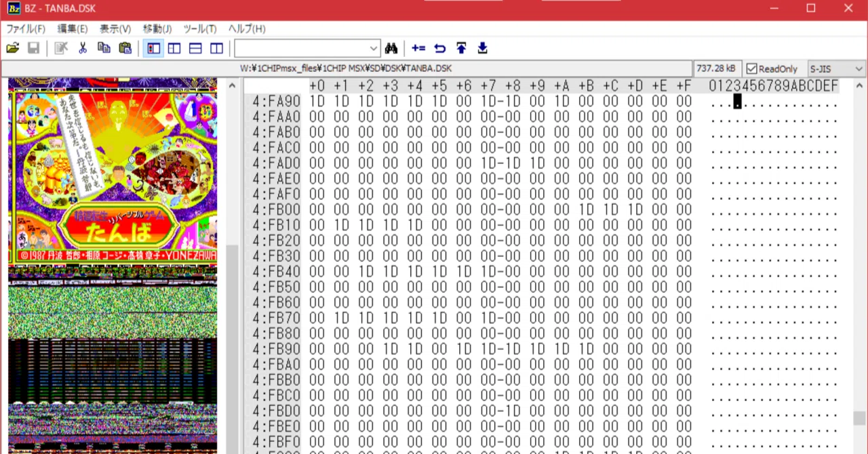Click address label 4:FBD0
868x454 pixels.
point(275,411)
